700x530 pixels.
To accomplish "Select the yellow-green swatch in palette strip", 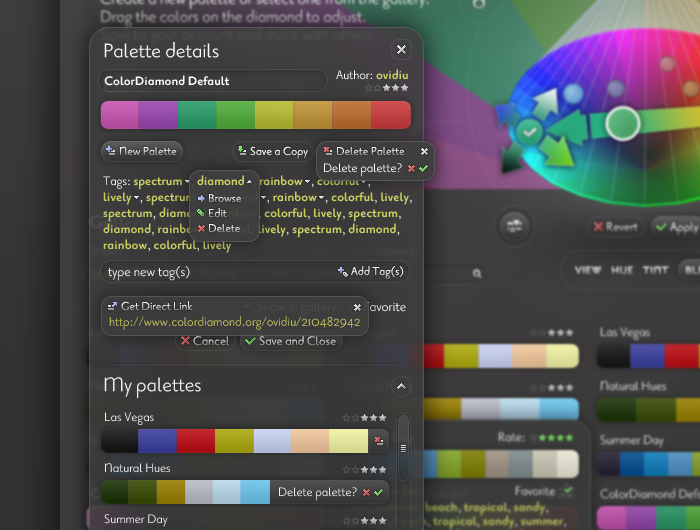I will [274, 115].
